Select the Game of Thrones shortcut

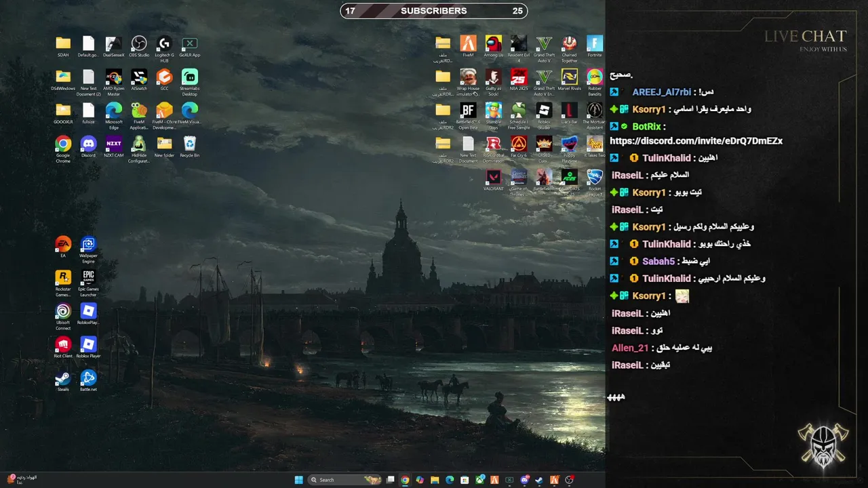point(519,182)
